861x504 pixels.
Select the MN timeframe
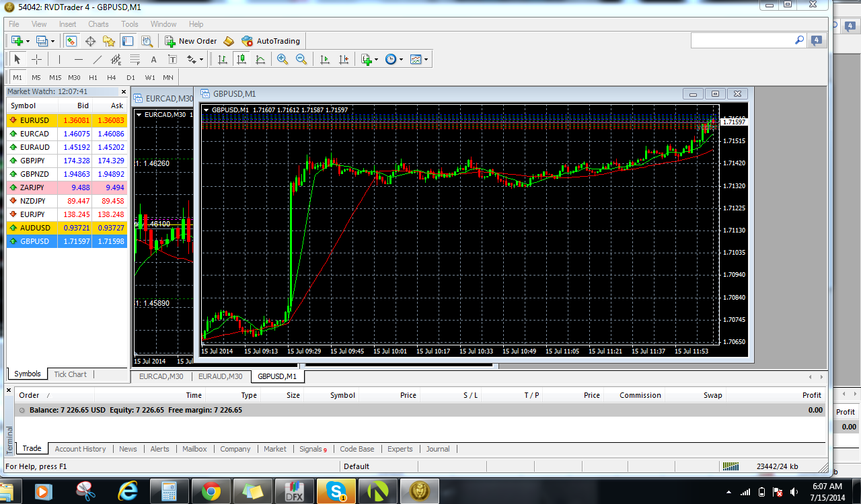point(168,77)
